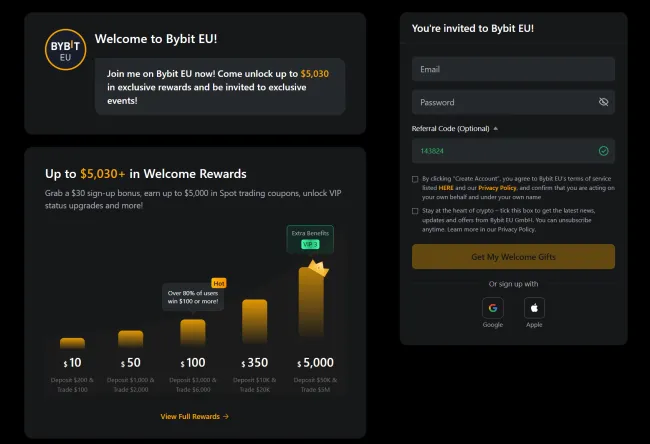Click the $5,030 amount in the invitation message
This screenshot has width=650, height=444.
315,74
